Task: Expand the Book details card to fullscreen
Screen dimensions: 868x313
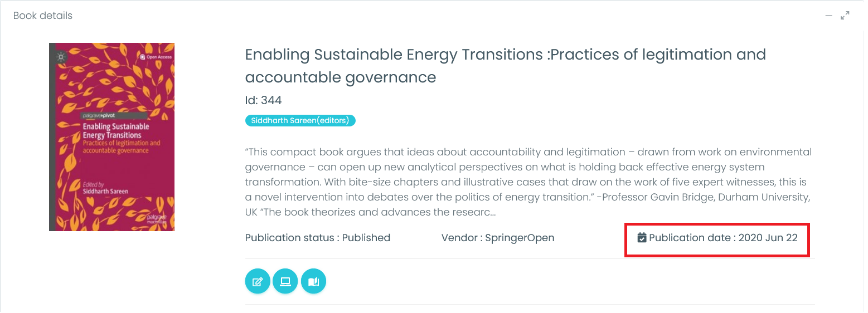Action: coord(845,16)
